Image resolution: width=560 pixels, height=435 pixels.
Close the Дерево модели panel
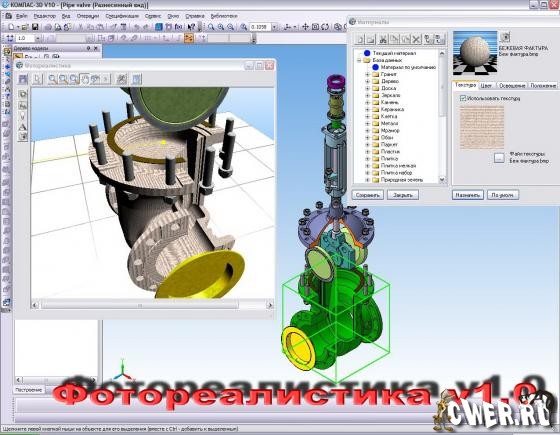[x=96, y=48]
